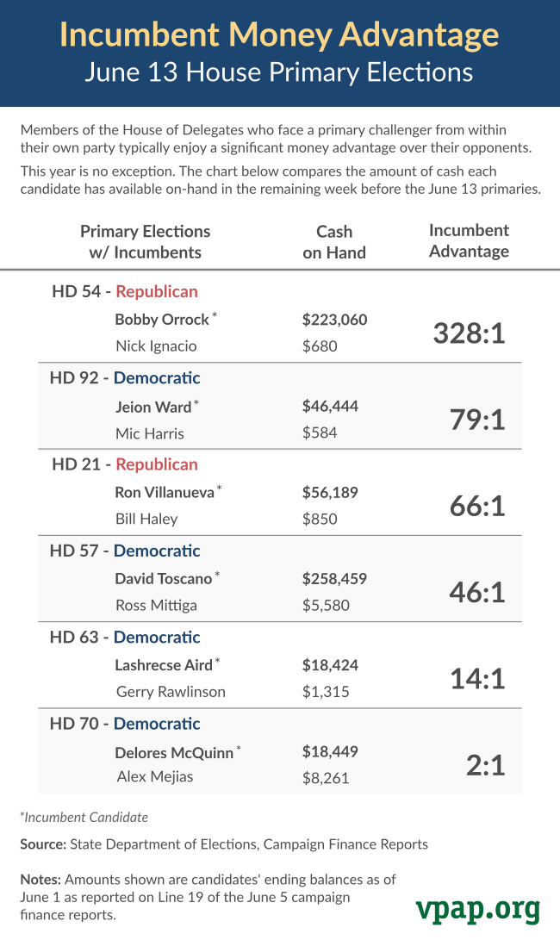Select the HD 92 - Democratic heading
The height and width of the screenshot is (940, 560).
pos(125,378)
